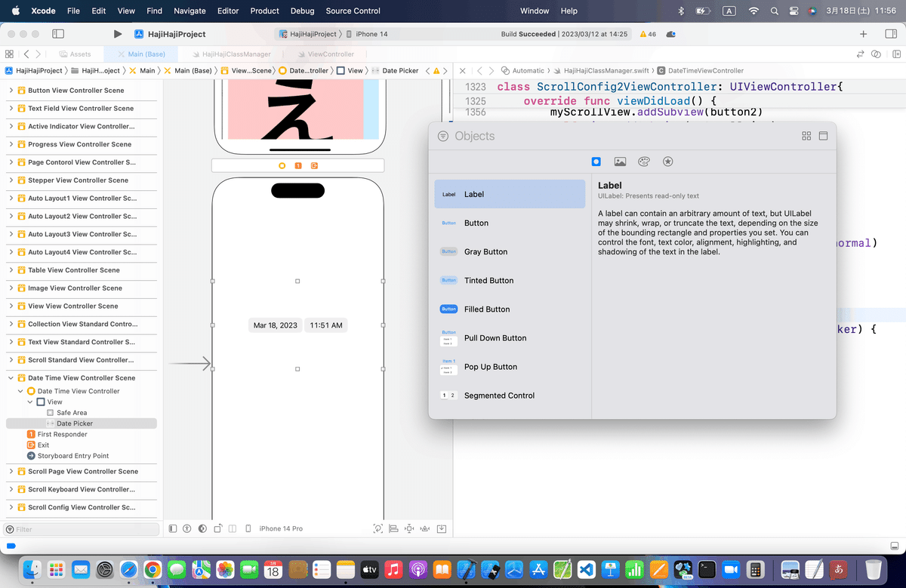The width and height of the screenshot is (906, 588).
Task: Open the Align constraints menu
Action: [393, 528]
